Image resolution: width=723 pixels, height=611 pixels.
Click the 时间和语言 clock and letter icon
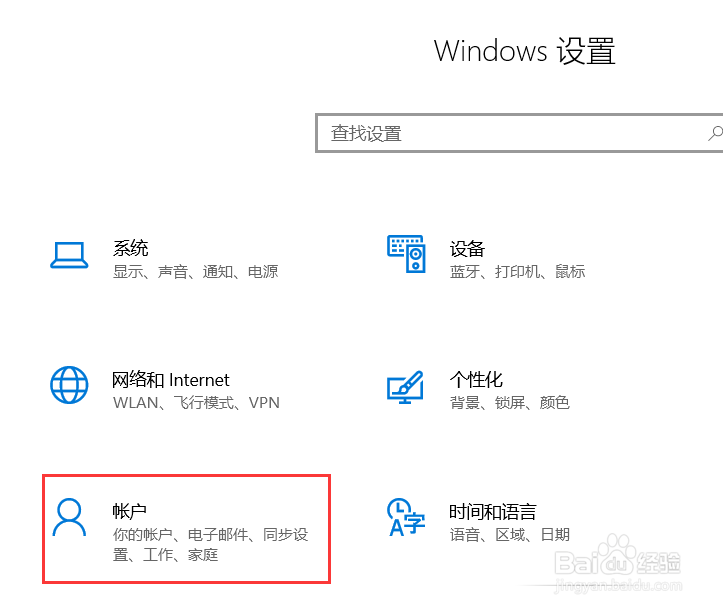406,517
